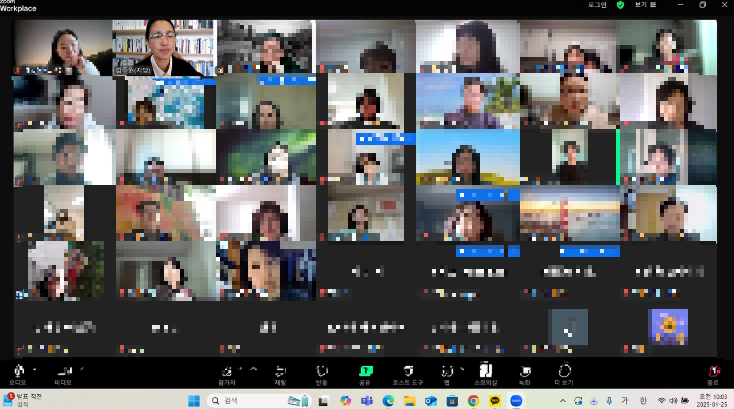Click the taskbar 검색 search box

pyautogui.click(x=259, y=401)
